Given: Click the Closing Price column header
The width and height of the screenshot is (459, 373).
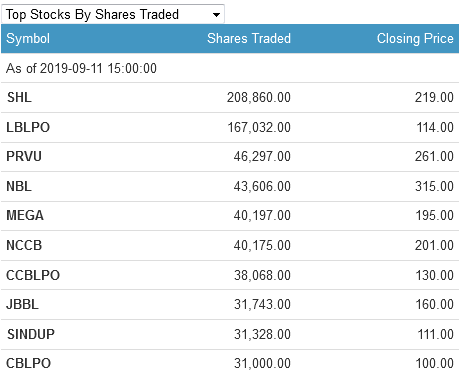Looking at the screenshot, I should pyautogui.click(x=415, y=39).
